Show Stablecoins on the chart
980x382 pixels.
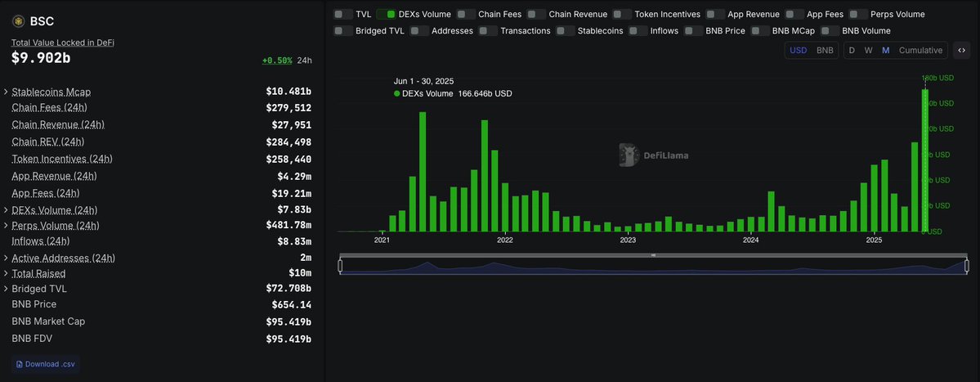coord(565,31)
